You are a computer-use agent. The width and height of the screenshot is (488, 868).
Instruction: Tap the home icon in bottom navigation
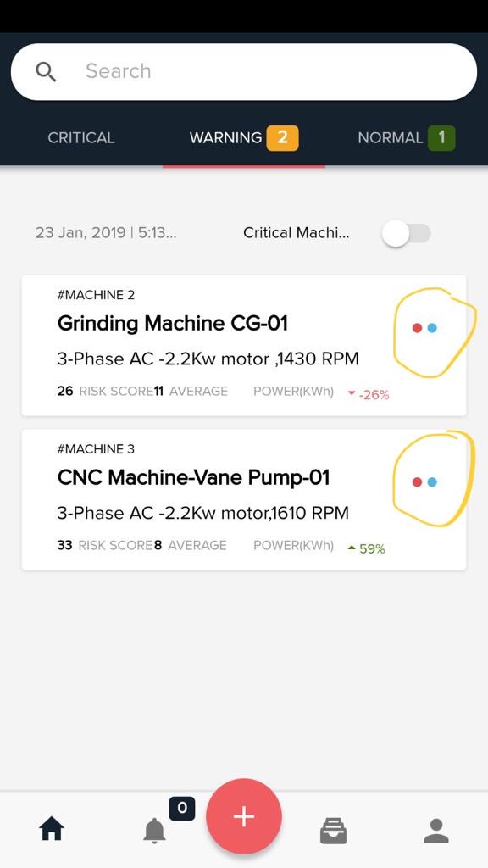pyautogui.click(x=51, y=829)
